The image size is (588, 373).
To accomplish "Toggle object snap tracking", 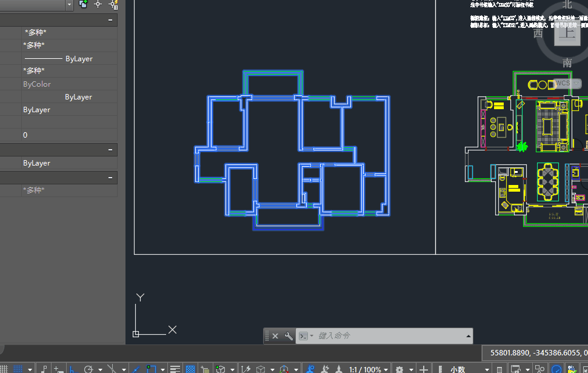I will pyautogui.click(x=136, y=369).
